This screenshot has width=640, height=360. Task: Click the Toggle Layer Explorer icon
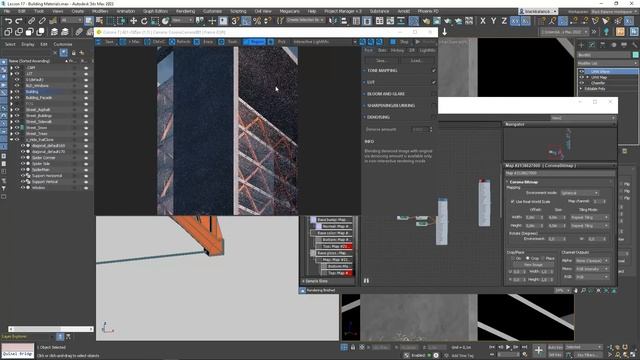pos(367,21)
